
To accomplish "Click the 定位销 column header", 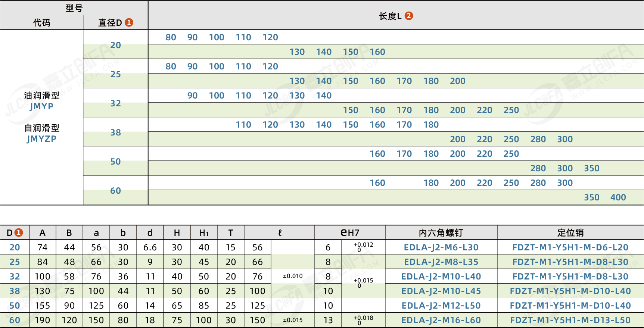I will 570,233.
